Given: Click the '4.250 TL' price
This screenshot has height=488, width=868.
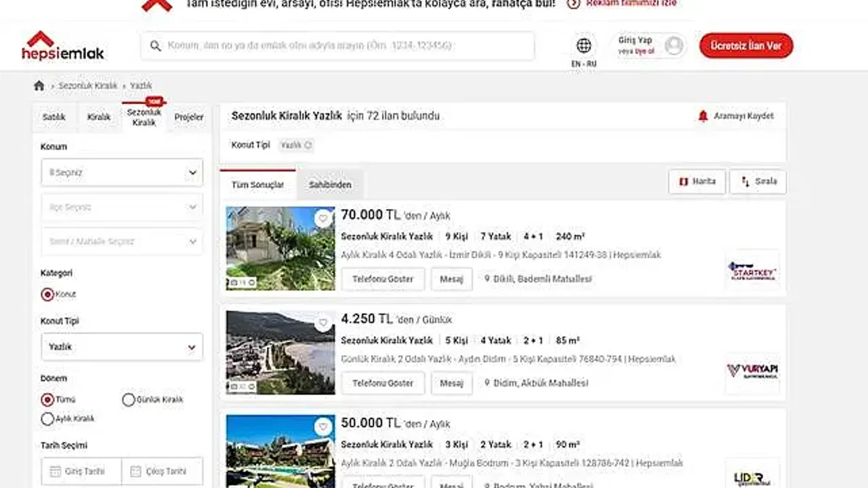Looking at the screenshot, I should point(367,319).
